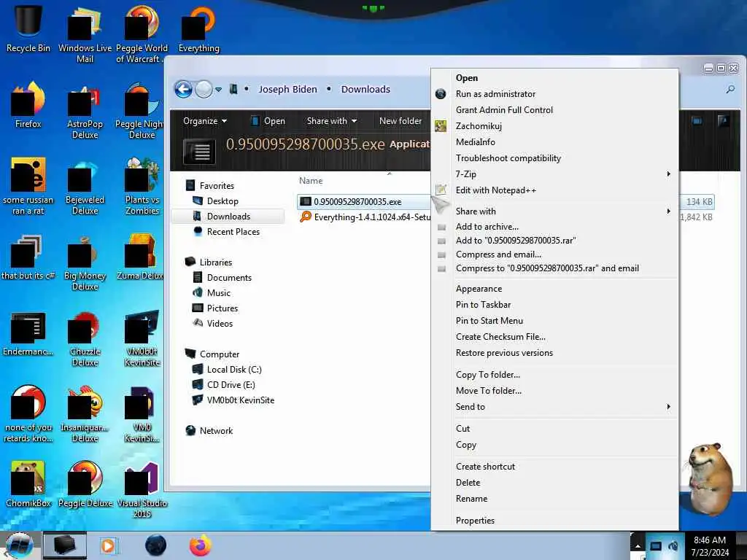Select Add to archive...
This screenshot has height=560, width=747.
coord(554,227)
